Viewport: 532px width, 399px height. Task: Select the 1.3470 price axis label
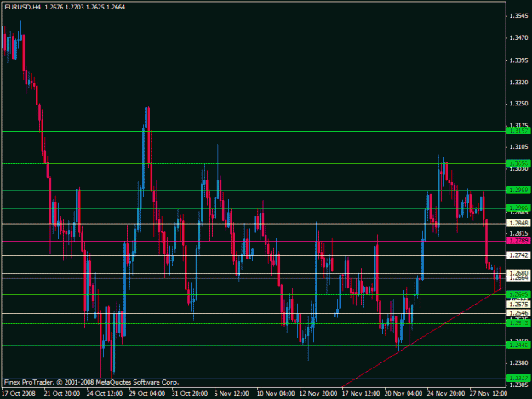[518, 38]
